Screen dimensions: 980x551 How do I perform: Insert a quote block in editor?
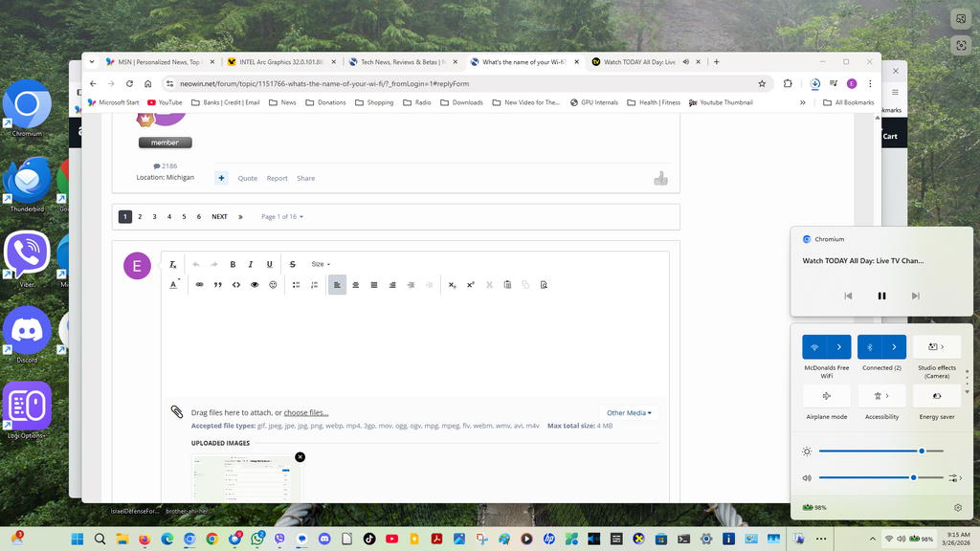(x=218, y=285)
